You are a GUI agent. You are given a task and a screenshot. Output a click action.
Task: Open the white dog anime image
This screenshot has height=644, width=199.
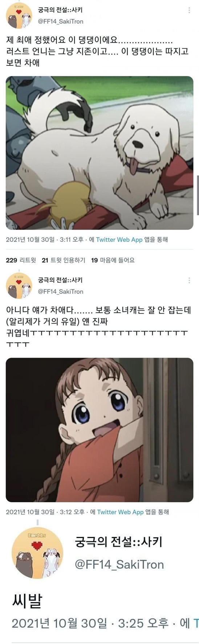click(99, 153)
